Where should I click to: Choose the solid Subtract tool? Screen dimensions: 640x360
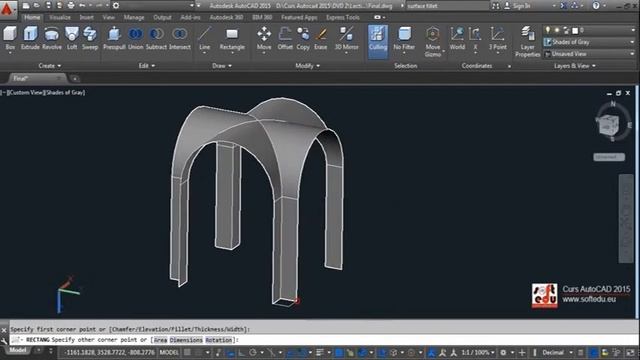(156, 38)
